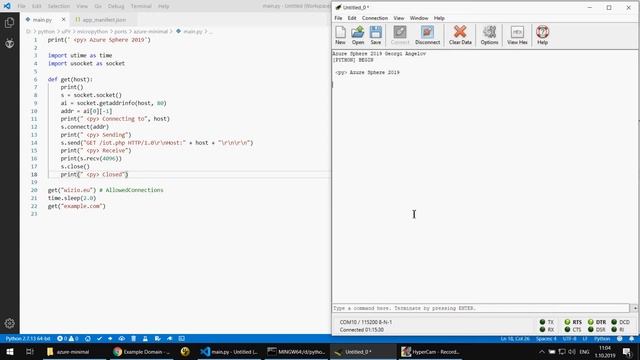This screenshot has width=640, height=360.
Task: Click the Test flask icon in status bar
Action: (145, 339)
